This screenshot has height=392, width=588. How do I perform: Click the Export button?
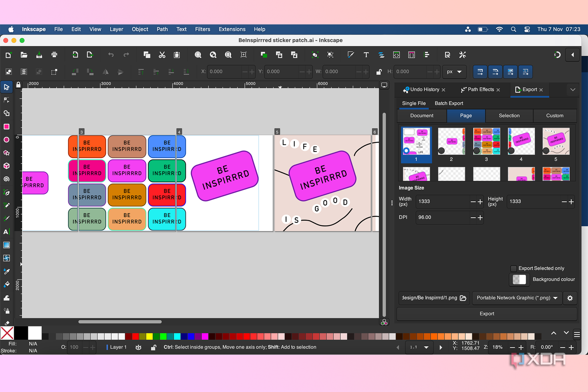(486, 314)
